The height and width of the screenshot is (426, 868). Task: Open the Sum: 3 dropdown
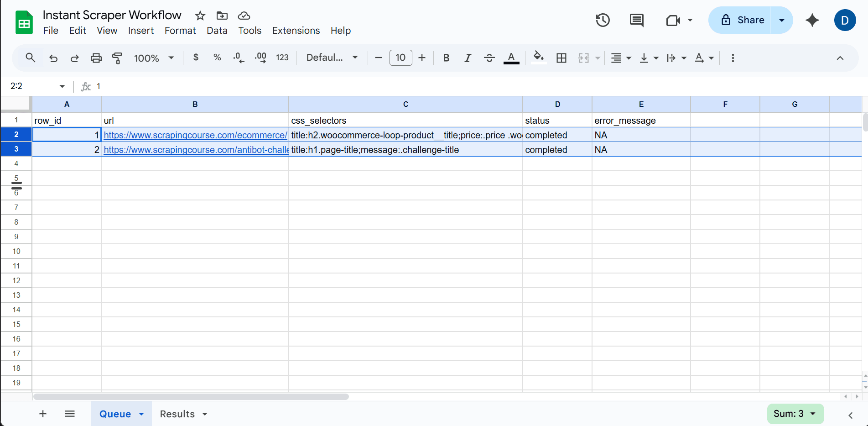(x=795, y=414)
